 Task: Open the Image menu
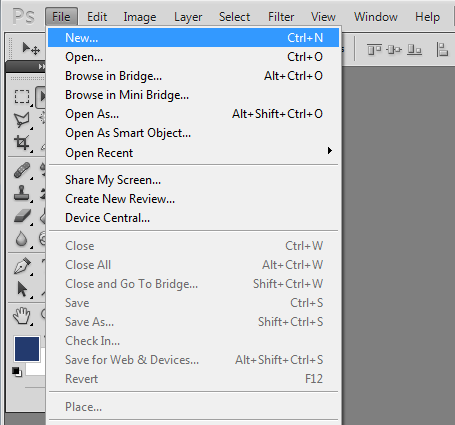click(140, 17)
